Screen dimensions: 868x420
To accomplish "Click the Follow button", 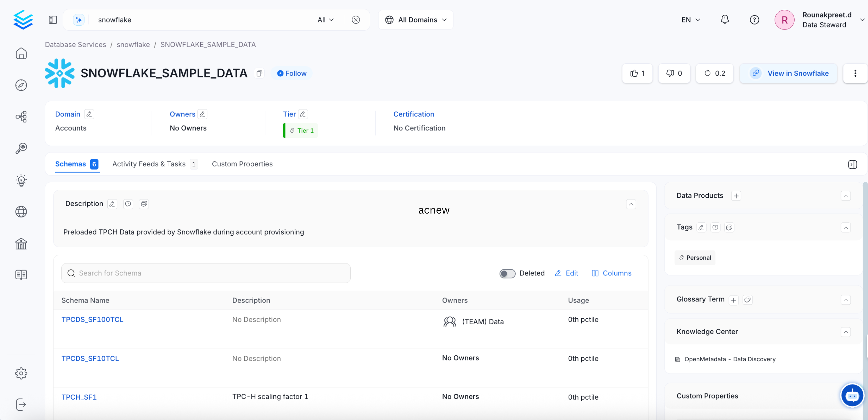I will tap(292, 73).
